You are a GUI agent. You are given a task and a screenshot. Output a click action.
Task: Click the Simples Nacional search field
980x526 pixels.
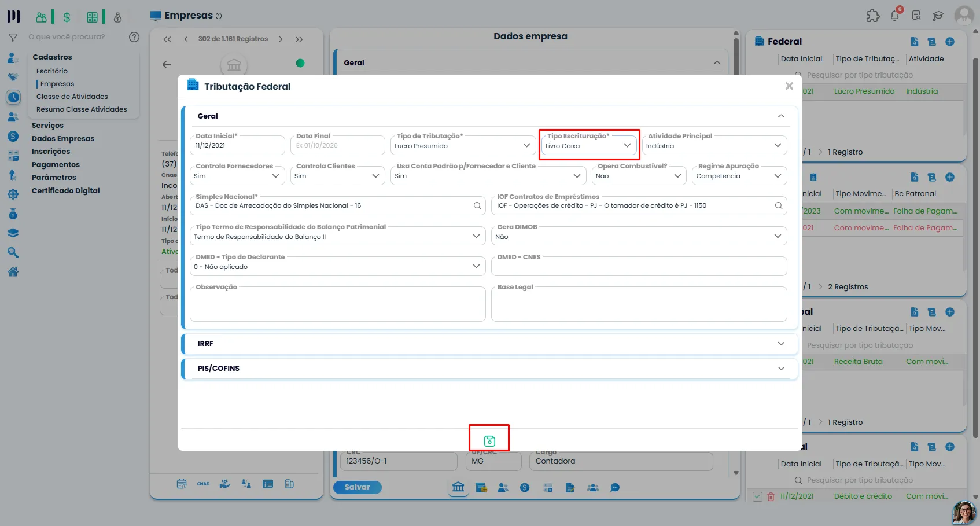tap(338, 205)
